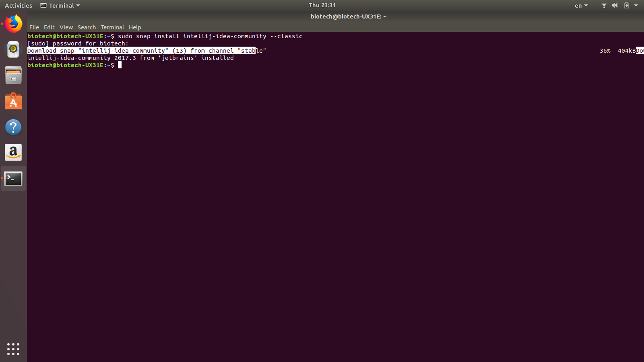
Task: Click the 'sudo snap install intellij-idea-community --classic' command text
Action: pos(210,36)
